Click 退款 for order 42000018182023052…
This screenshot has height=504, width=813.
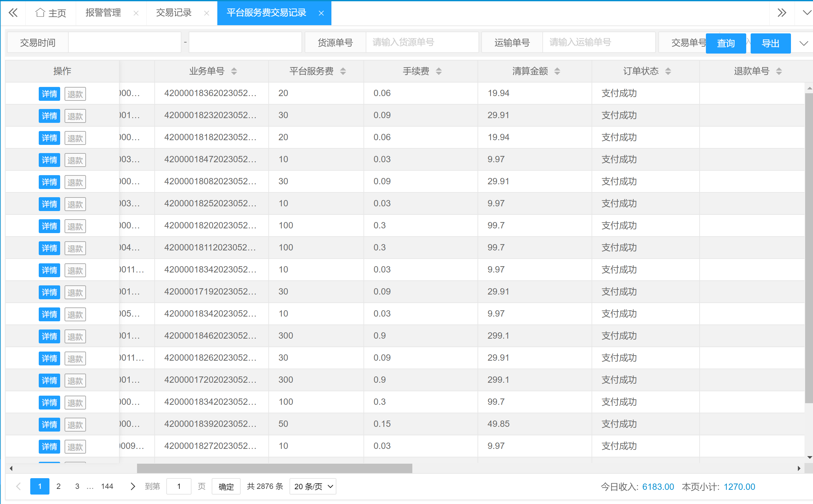point(75,138)
